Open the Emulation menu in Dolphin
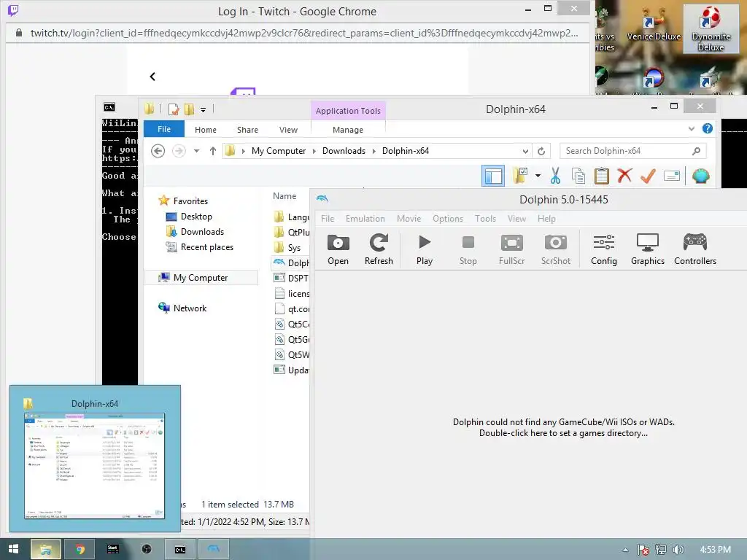This screenshot has height=560, width=747. click(x=365, y=219)
